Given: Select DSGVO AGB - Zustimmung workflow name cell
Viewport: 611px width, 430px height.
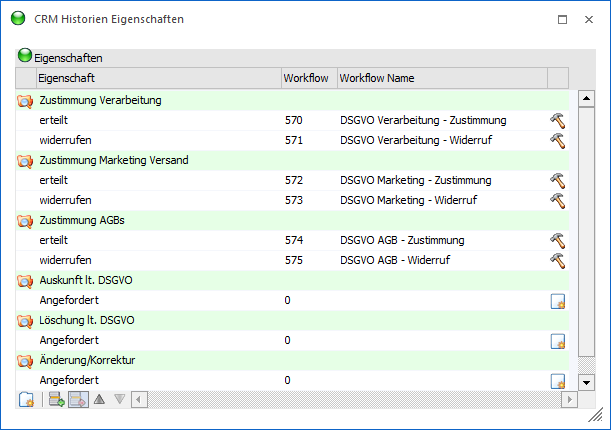Looking at the screenshot, I should pos(415,240).
